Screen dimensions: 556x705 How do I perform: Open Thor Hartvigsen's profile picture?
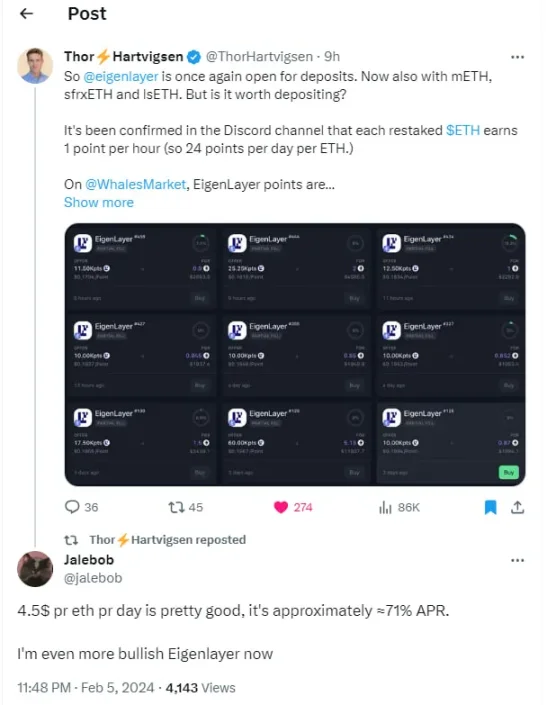click(x=35, y=66)
